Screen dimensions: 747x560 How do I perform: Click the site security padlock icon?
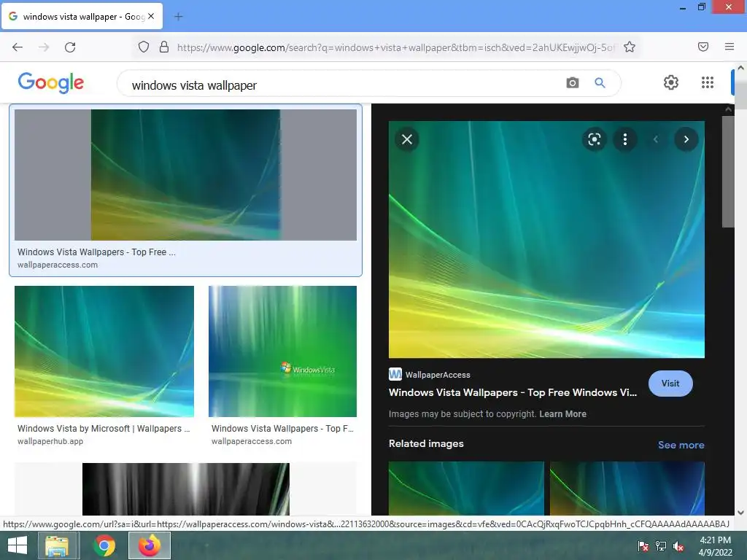click(x=164, y=47)
